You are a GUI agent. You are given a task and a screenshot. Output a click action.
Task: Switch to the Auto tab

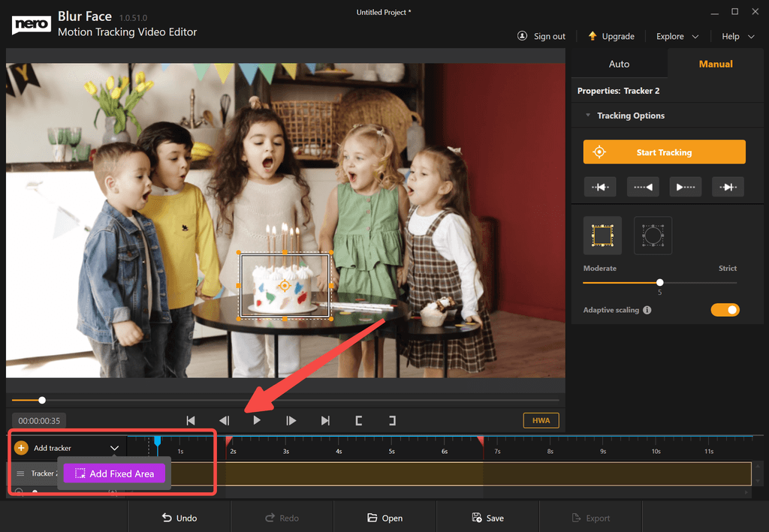pos(619,64)
